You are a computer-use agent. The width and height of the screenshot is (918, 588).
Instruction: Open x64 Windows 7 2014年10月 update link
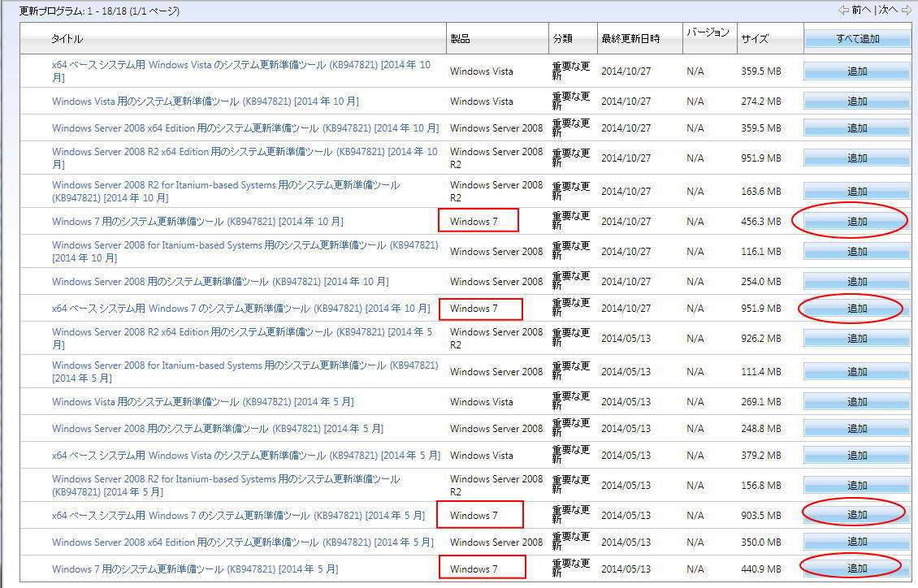click(240, 309)
